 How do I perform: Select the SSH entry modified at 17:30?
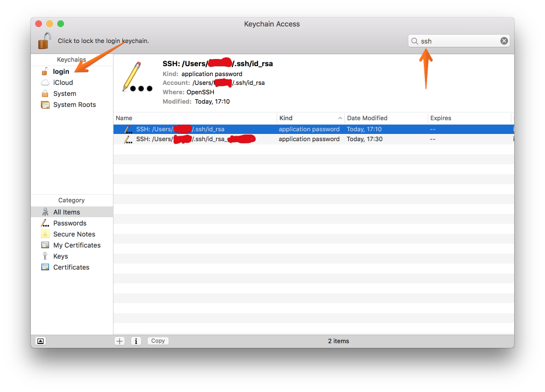[314, 139]
